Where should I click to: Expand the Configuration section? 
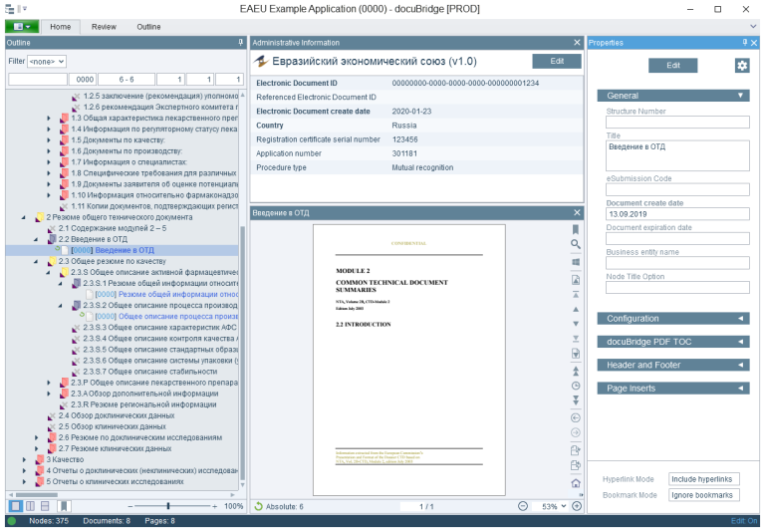(x=672, y=318)
